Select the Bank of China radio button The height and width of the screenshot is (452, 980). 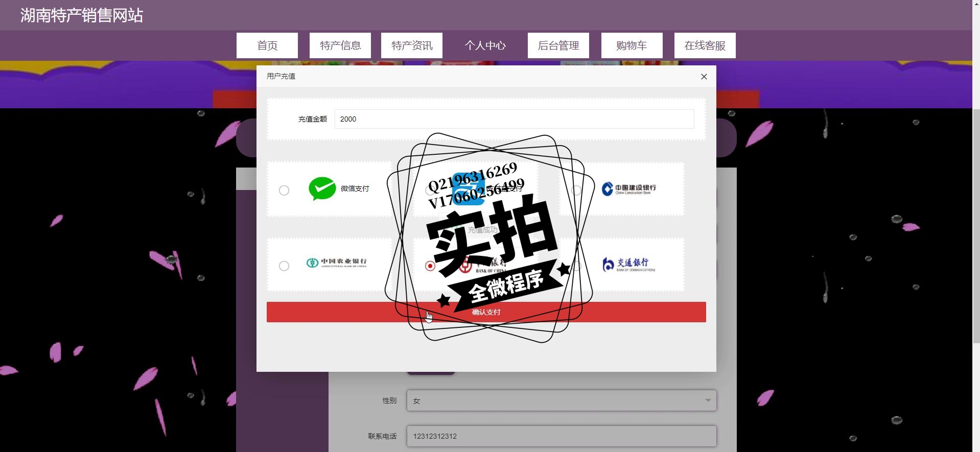tap(430, 266)
